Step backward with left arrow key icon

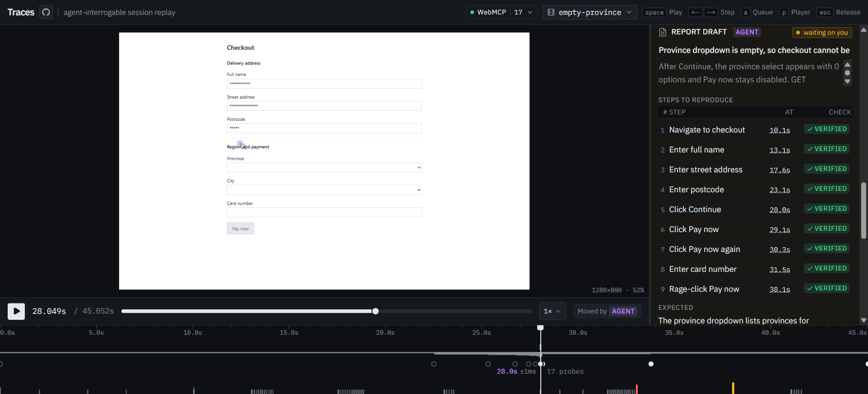click(696, 12)
